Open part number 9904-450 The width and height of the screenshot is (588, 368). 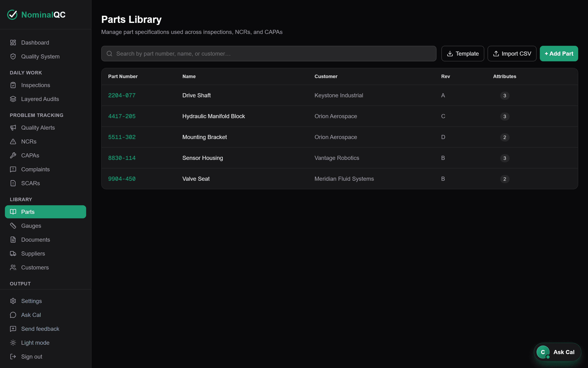122,179
